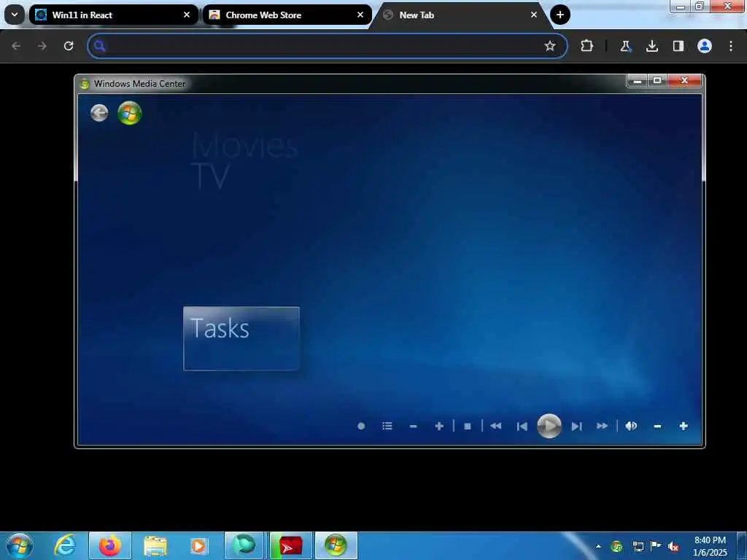Start playback with the Play button
The image size is (747, 560).
549,426
